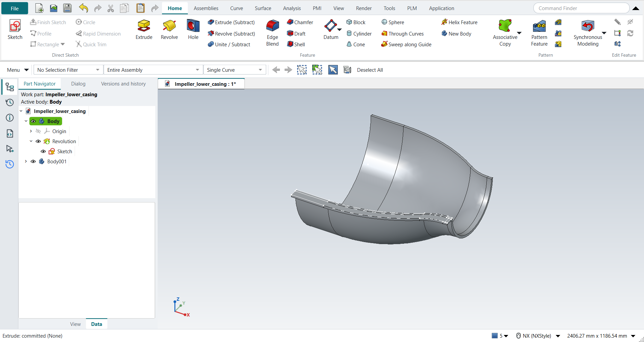Switch to the Surface ribbon tab
The width and height of the screenshot is (644, 342).
tap(263, 8)
